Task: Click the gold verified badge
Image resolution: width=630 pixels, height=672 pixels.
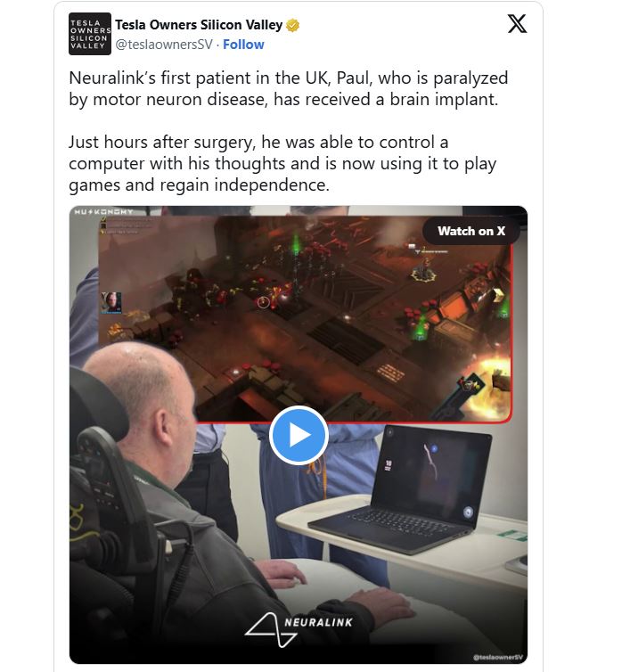Action: click(x=292, y=25)
